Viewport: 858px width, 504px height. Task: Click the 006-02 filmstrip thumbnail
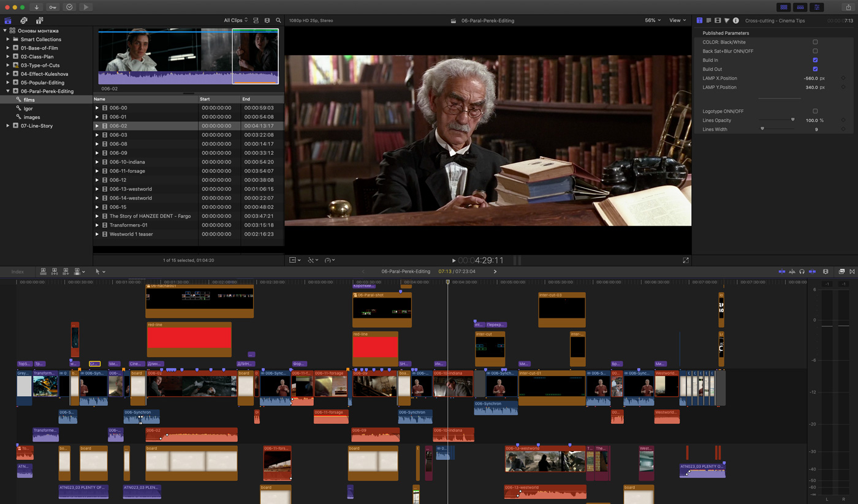[188, 56]
